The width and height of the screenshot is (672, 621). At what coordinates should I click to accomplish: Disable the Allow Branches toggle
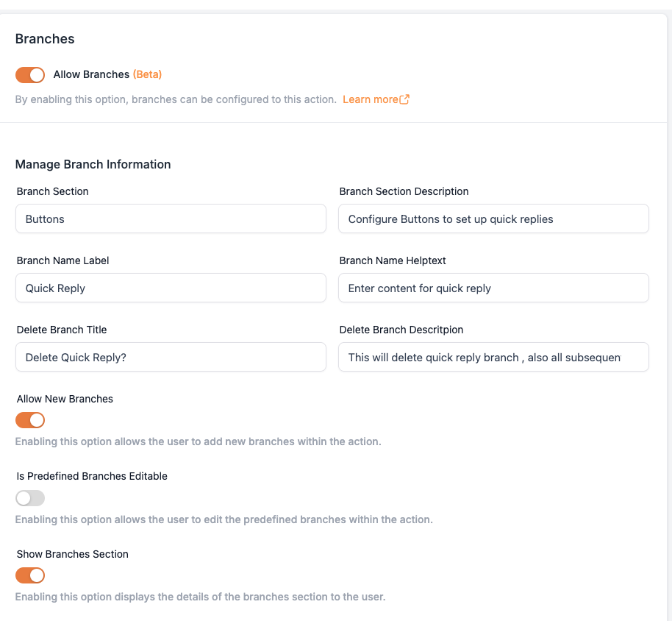pos(30,74)
